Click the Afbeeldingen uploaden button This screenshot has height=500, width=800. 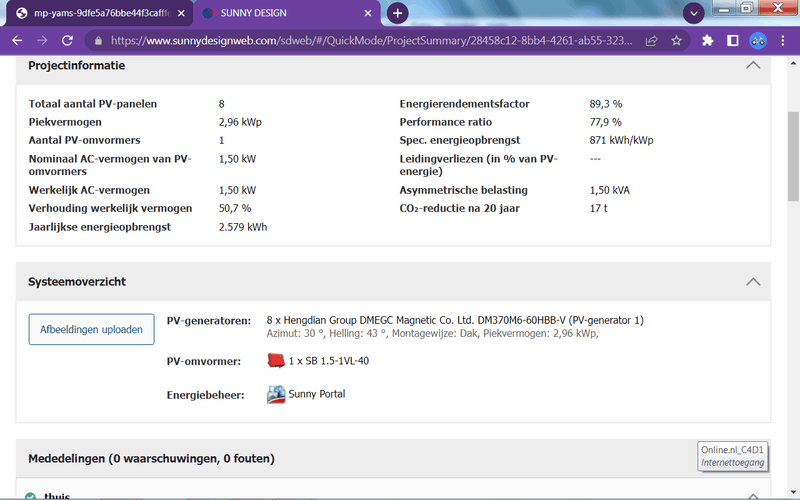(91, 330)
